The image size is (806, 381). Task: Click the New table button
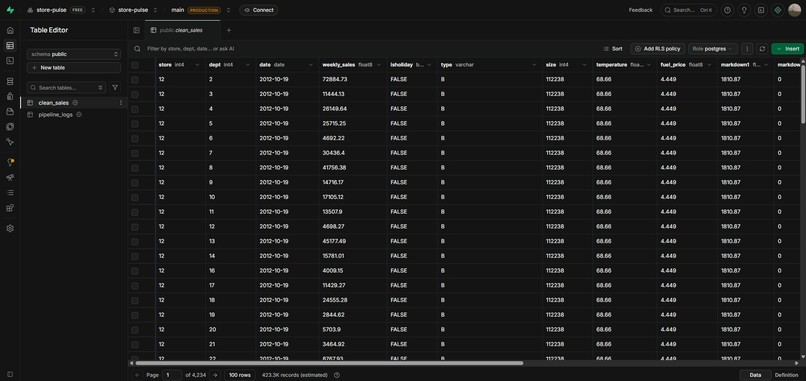pos(74,68)
